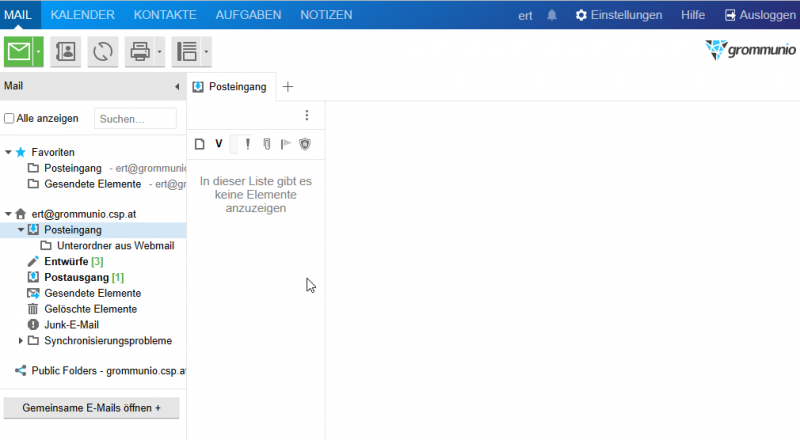Switch to the KALENDER tab
800x440 pixels.
click(x=82, y=15)
